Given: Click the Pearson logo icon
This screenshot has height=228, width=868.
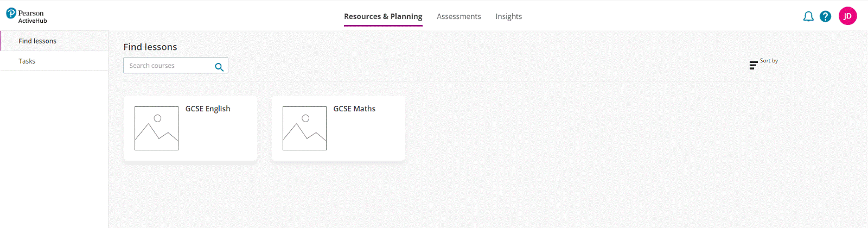Looking at the screenshot, I should (11, 13).
